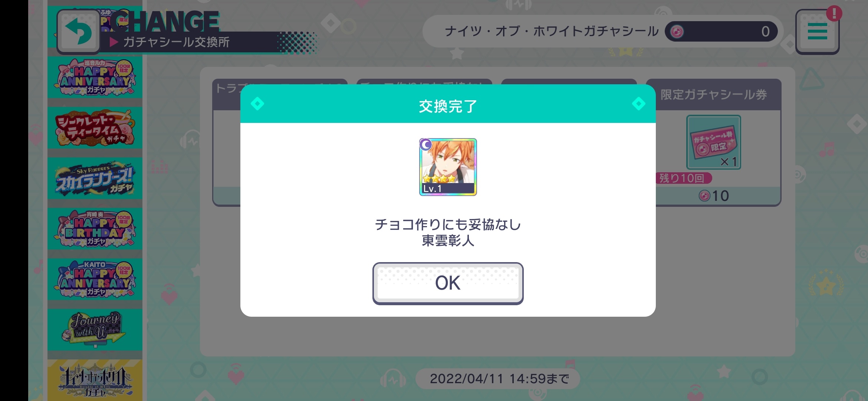Click the gacha seal coin icon in counter
Image resolution: width=868 pixels, height=401 pixels.
tap(677, 32)
